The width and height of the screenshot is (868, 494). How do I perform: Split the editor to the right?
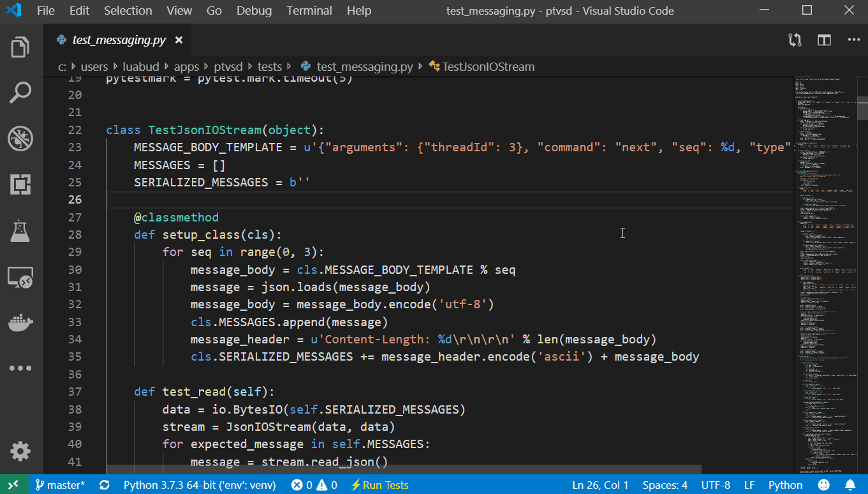[824, 40]
